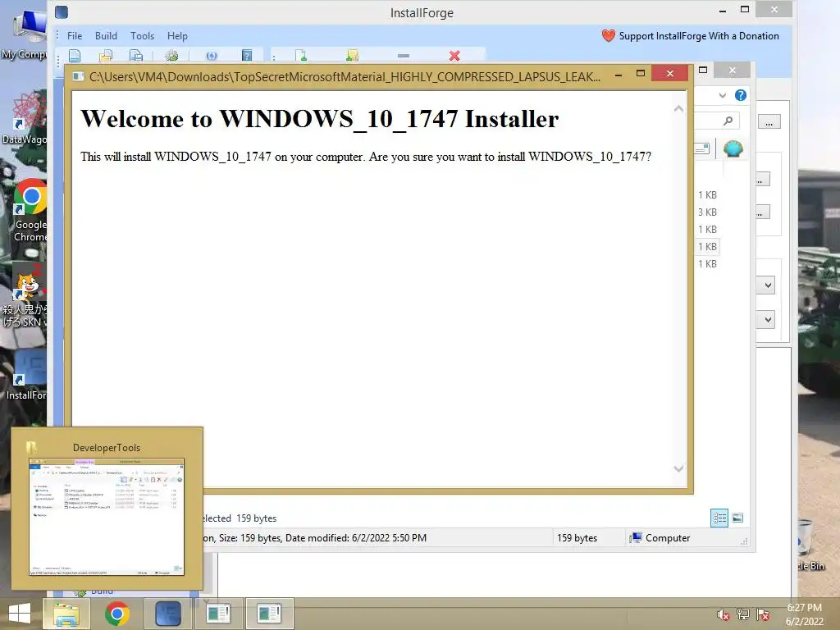
Task: Open Google Chrome from the taskbar
Action: click(116, 614)
